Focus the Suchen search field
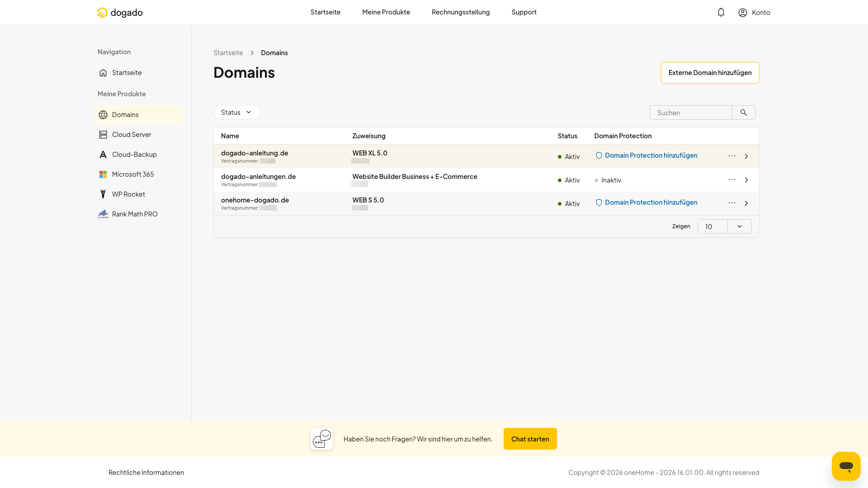Image resolution: width=868 pixels, height=488 pixels. point(690,113)
